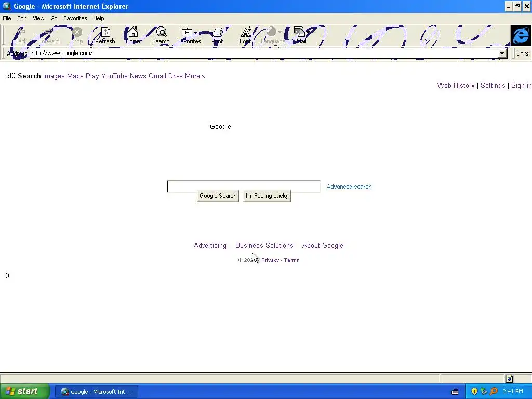The image size is (532, 399).
Task: Open the View menu
Action: coord(38,18)
